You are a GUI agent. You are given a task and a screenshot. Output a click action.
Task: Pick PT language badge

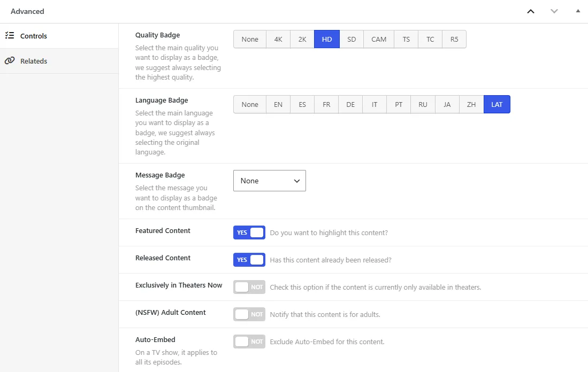(x=399, y=105)
